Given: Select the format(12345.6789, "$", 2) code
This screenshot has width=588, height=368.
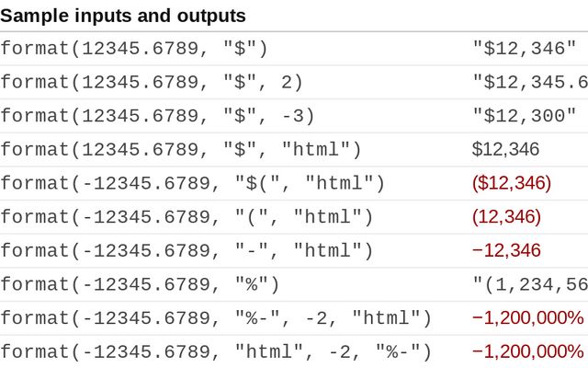Looking at the screenshot, I should tap(152, 83).
